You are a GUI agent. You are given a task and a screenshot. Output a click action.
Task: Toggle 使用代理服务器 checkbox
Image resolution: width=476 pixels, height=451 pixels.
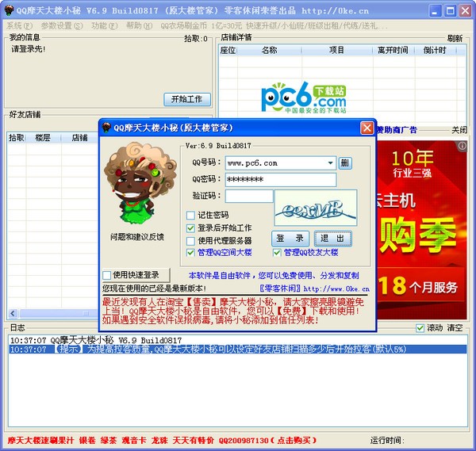coord(190,241)
